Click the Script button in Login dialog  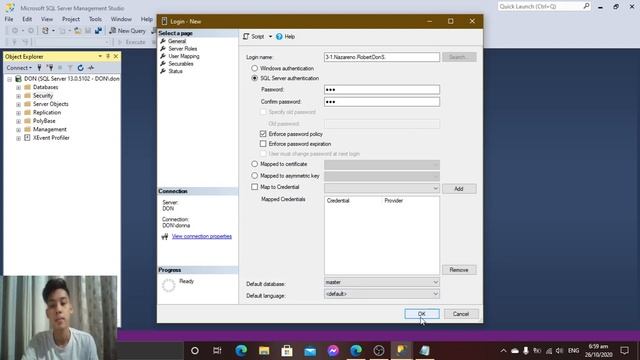pos(253,37)
